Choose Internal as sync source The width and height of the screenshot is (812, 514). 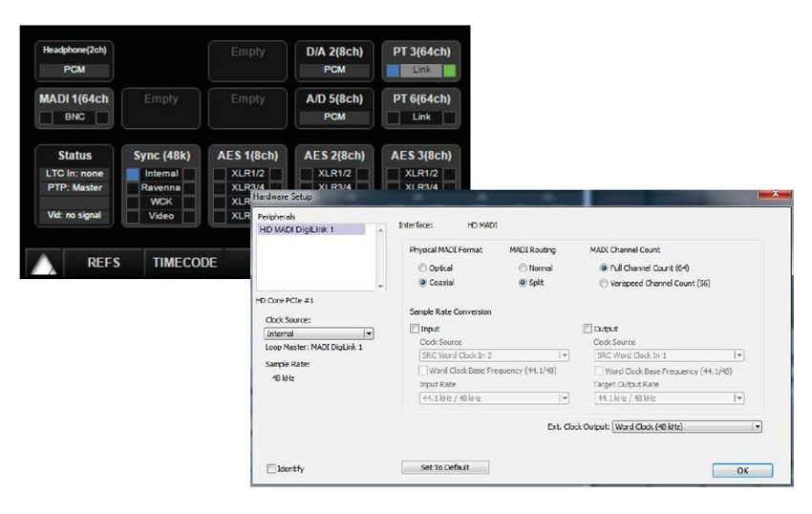(x=161, y=174)
